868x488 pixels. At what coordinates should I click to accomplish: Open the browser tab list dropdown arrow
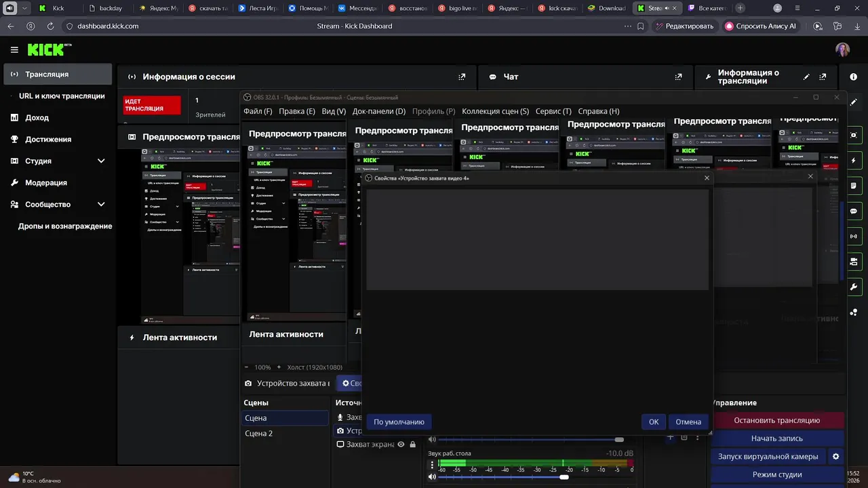click(x=24, y=8)
